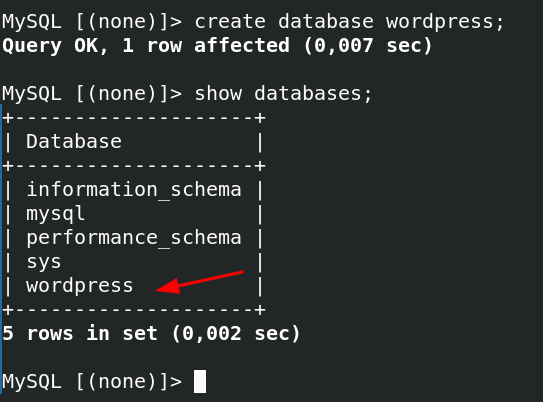Click the 'performance_schema' database entry
The image size is (543, 402).
coord(133,238)
